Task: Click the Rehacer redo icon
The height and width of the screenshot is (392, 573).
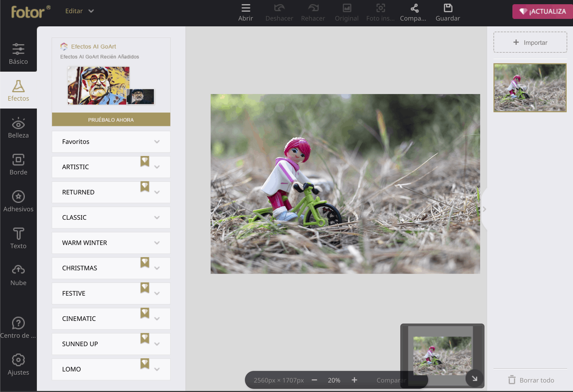Action: 313,8
